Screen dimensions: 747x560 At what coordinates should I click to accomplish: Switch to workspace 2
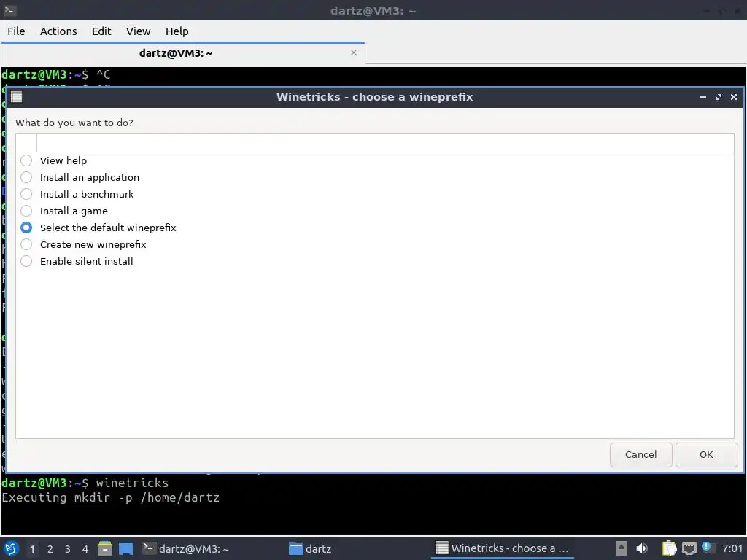(50, 549)
